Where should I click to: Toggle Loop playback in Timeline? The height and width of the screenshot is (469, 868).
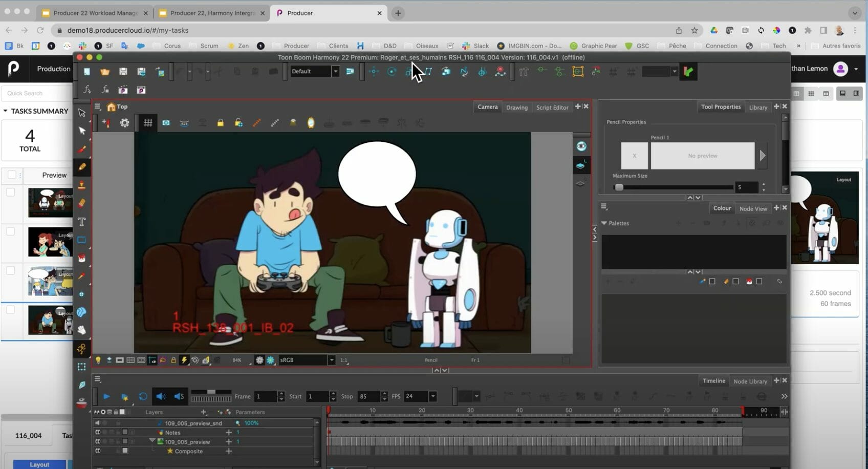(x=143, y=397)
